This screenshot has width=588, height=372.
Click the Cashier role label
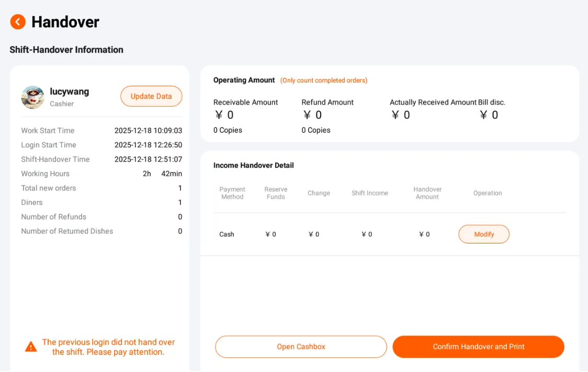[62, 104]
